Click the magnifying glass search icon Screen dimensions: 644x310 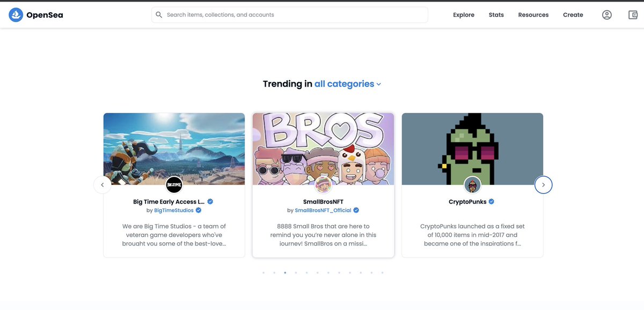coord(159,15)
